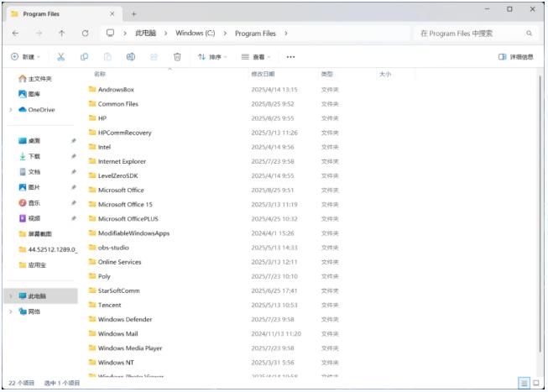
Task: Open the 排序 sort dropdown
Action: pos(212,57)
